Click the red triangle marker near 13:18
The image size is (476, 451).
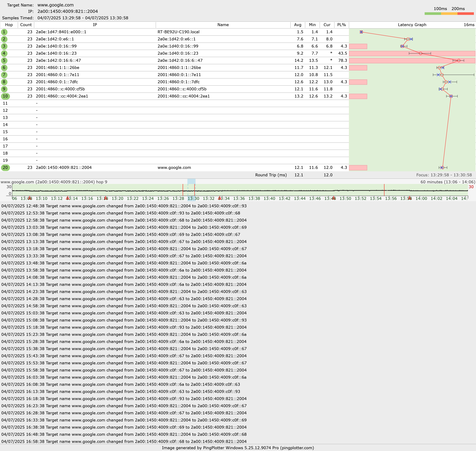pos(105,198)
